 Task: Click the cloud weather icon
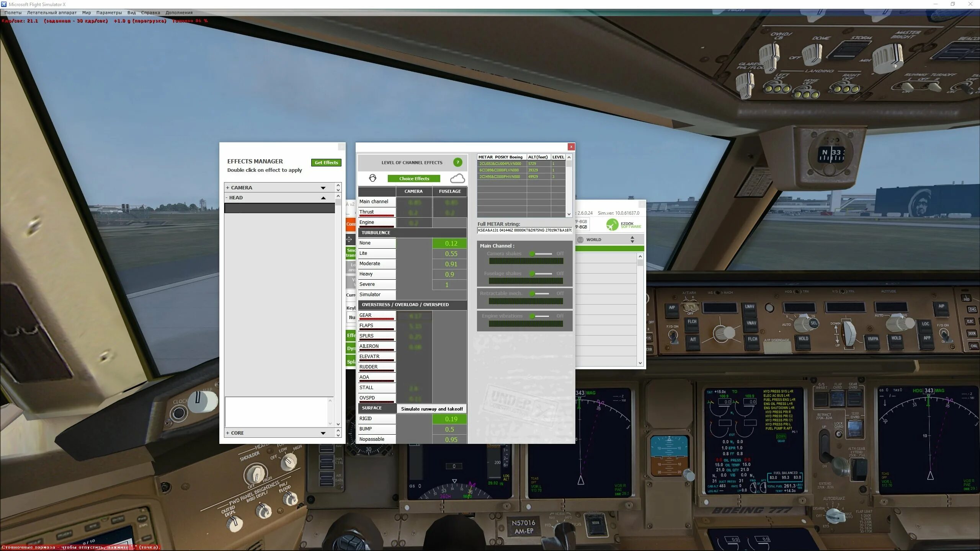pos(457,178)
